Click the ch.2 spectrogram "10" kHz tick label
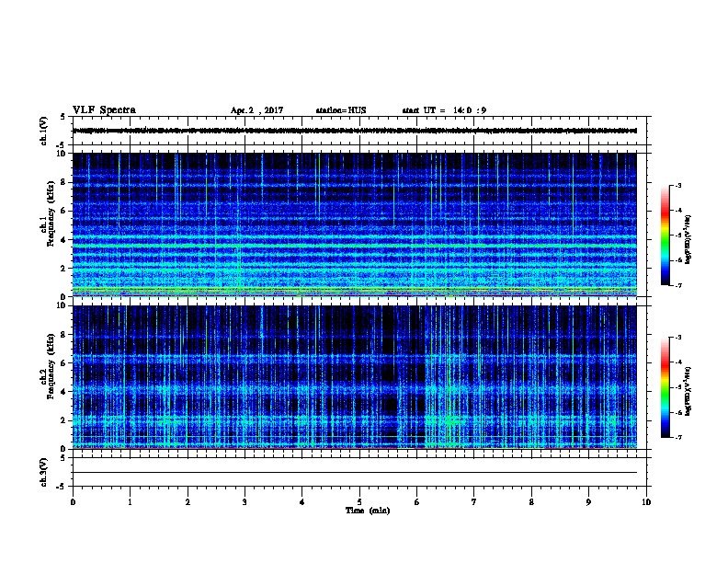The image size is (728, 563). click(x=62, y=305)
